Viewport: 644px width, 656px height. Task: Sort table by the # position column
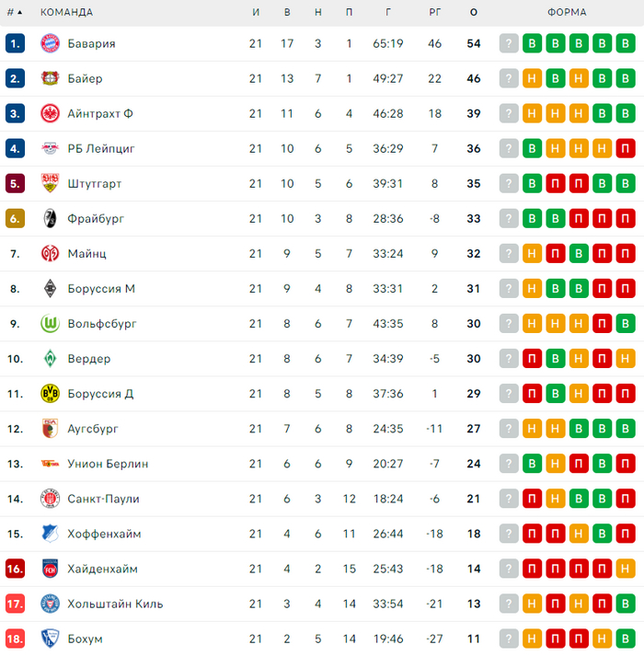tap(15, 13)
